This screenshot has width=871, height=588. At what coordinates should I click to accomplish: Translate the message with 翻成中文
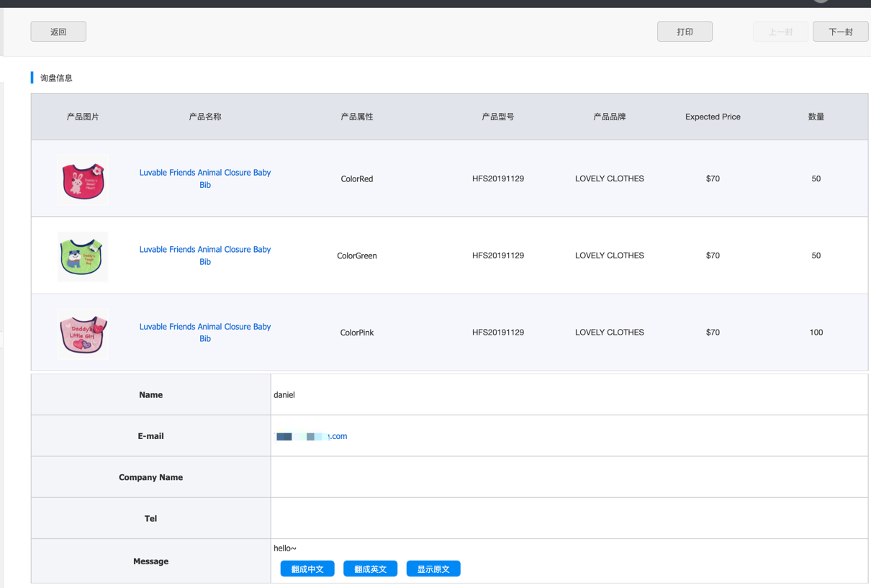point(307,569)
